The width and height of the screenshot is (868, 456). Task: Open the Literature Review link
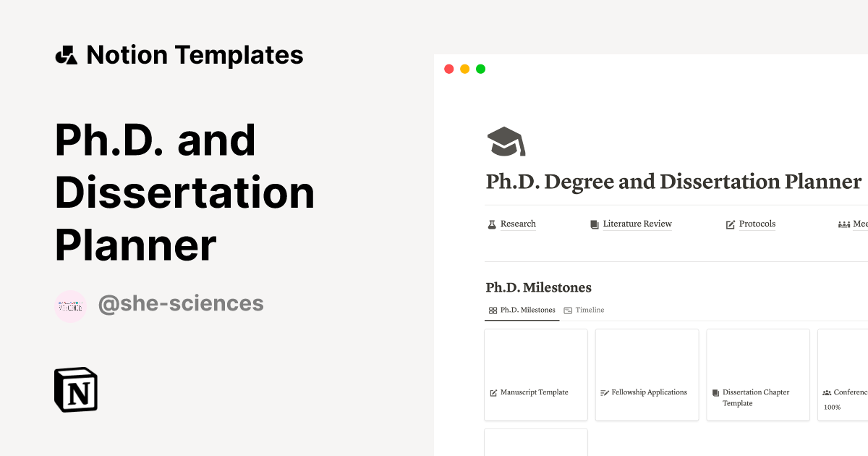pos(637,224)
